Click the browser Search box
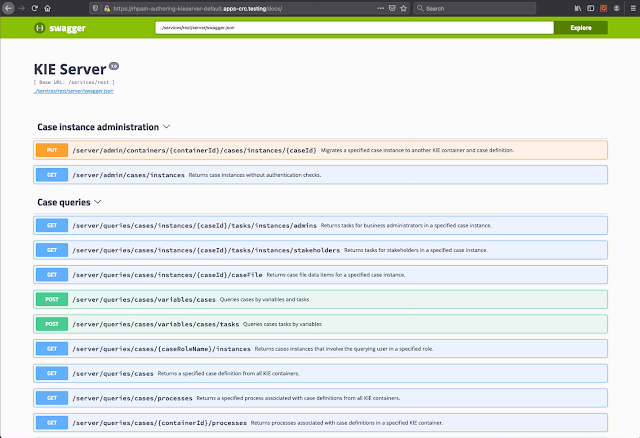Viewport: 640px width, 438px height. (x=474, y=8)
